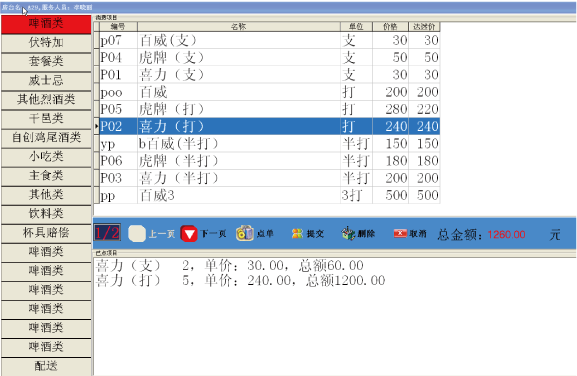Click the 上一页 blank page icon
This screenshot has height=376, width=577.
tap(137, 234)
